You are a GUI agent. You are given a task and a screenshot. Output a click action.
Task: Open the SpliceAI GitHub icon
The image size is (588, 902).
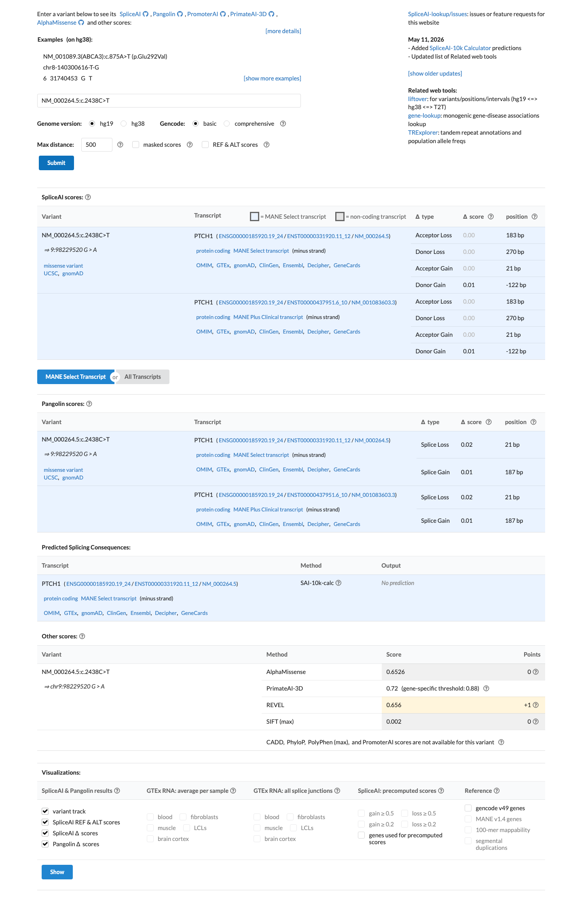click(x=146, y=14)
